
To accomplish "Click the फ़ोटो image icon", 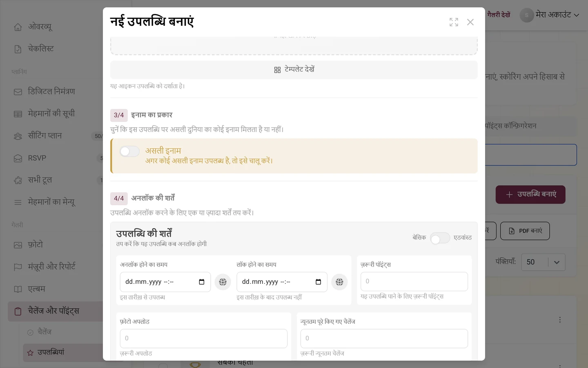I will click(x=18, y=245).
